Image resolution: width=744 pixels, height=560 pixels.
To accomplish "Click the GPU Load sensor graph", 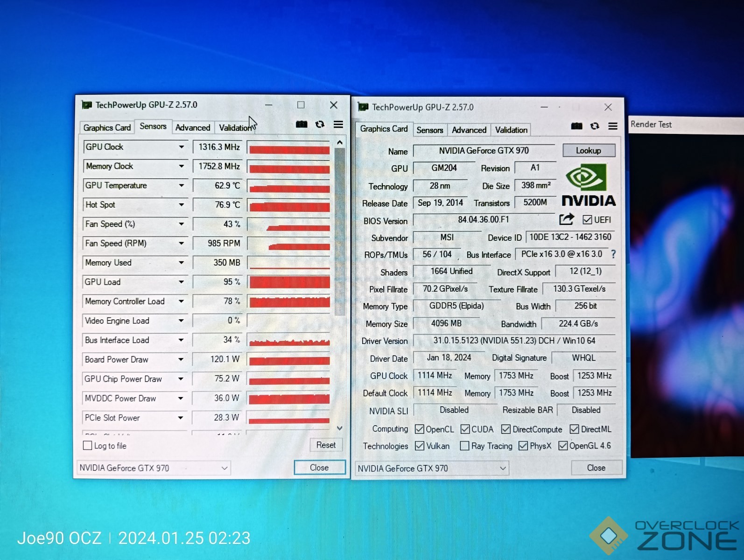I will coord(289,282).
